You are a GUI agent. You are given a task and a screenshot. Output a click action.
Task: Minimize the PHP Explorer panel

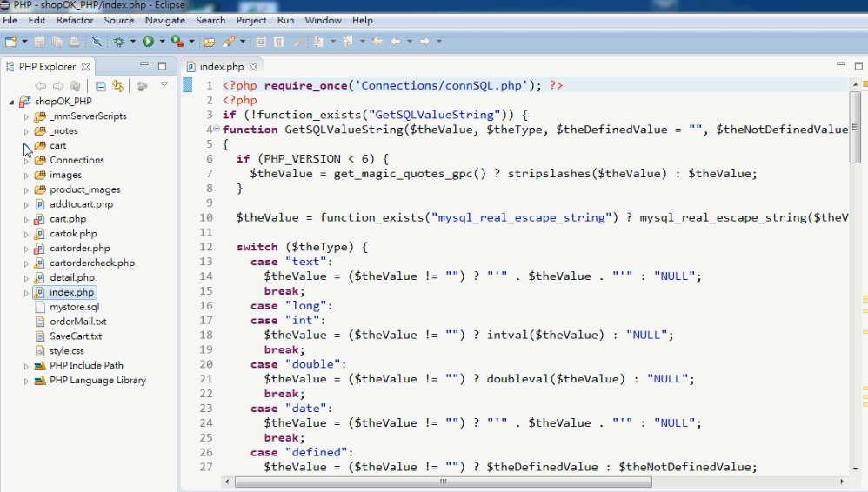tap(144, 64)
